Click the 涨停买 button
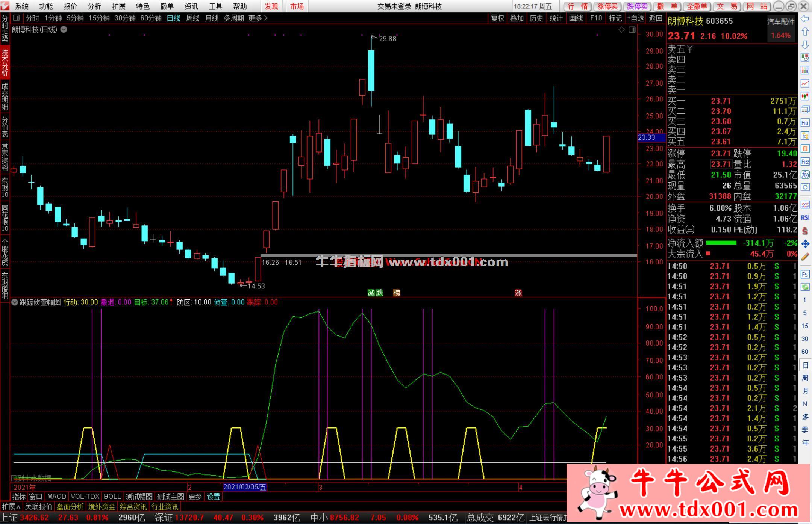The width and height of the screenshot is (812, 524). pyautogui.click(x=607, y=6)
